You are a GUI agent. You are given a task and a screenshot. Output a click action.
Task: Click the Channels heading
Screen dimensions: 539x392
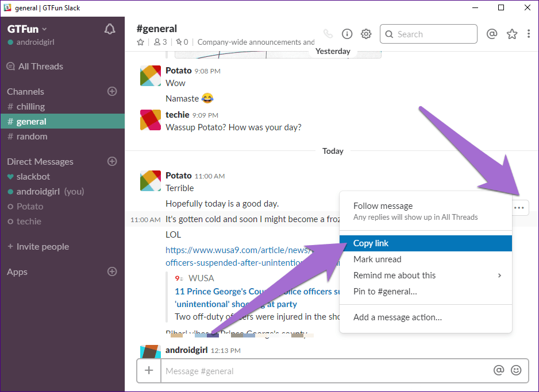pyautogui.click(x=25, y=92)
